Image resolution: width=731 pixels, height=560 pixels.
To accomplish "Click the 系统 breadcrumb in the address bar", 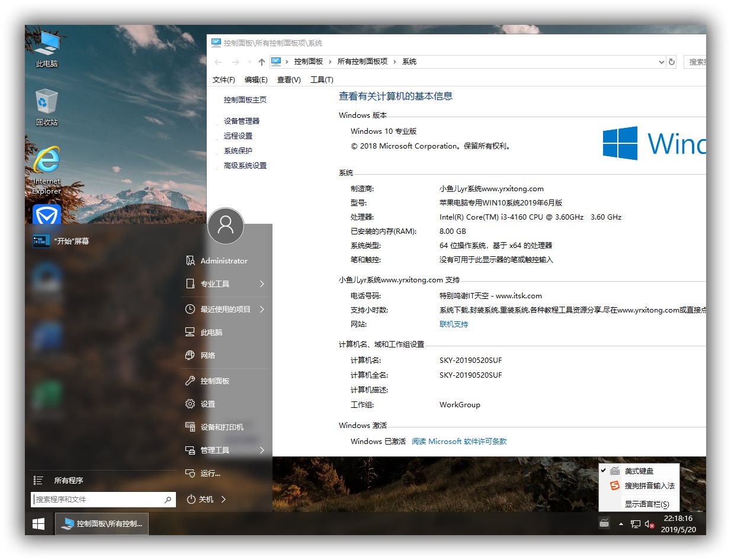I will click(409, 62).
